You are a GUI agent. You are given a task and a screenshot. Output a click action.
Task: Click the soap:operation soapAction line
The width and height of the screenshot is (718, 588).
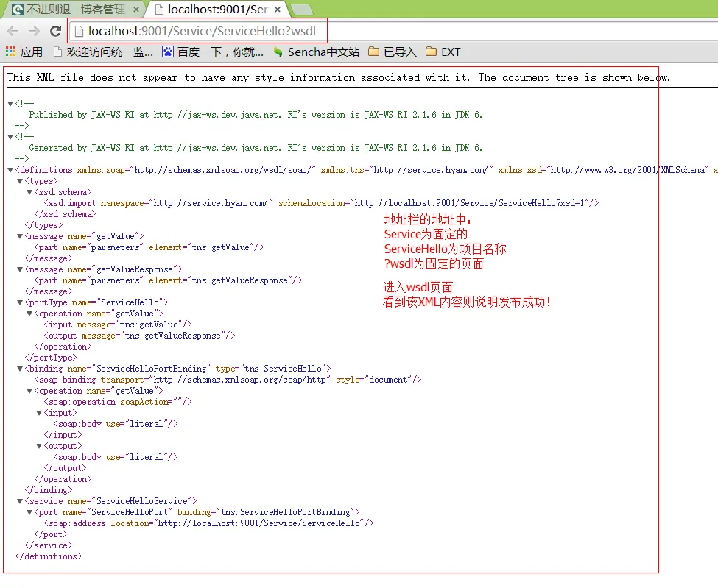pos(118,402)
